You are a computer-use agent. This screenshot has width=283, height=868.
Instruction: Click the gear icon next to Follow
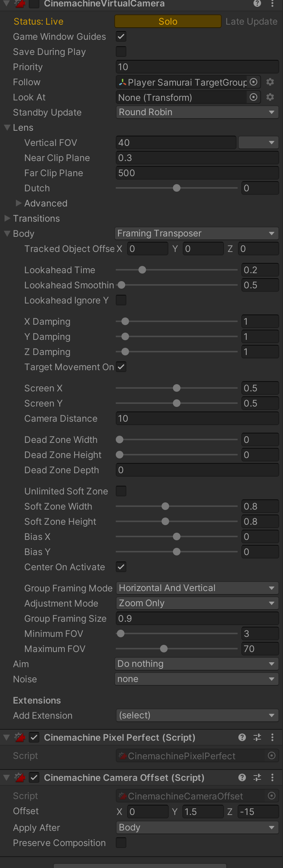click(x=270, y=82)
